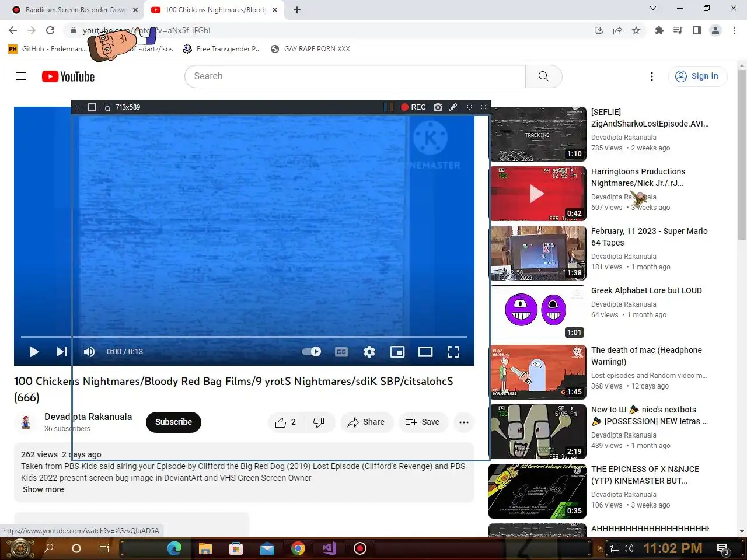
Task: Open Greek Alphabet Lore but LOUD video
Action: [647, 290]
